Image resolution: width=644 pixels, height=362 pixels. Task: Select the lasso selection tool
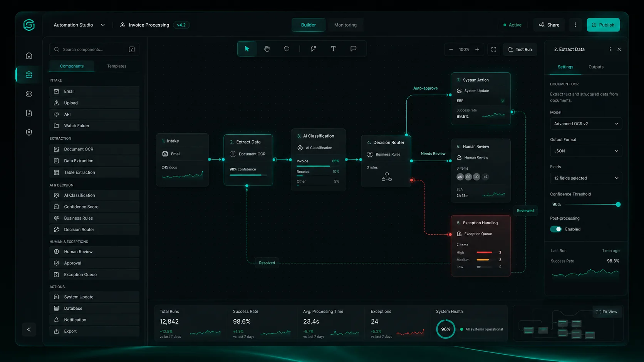pos(287,49)
